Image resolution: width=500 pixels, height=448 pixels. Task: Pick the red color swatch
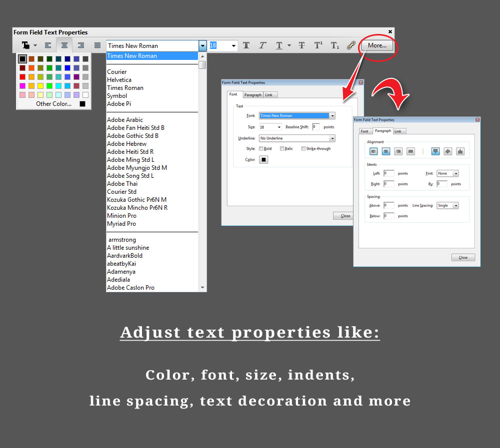point(22,77)
